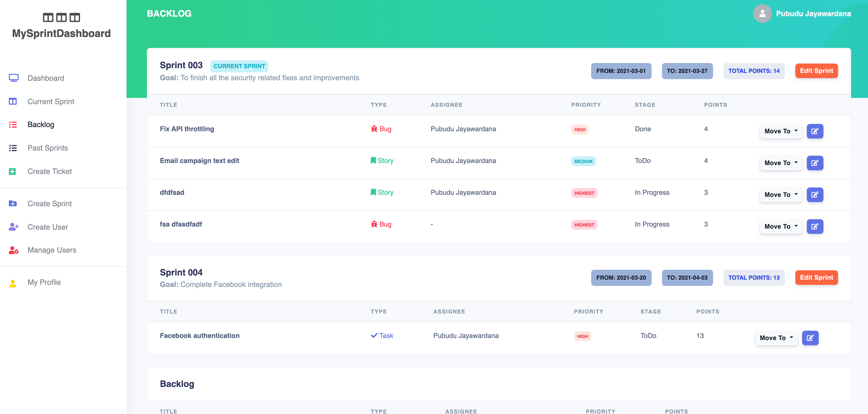The image size is (868, 414).
Task: Click the edit icon for Fix API throttling
Action: (x=814, y=131)
